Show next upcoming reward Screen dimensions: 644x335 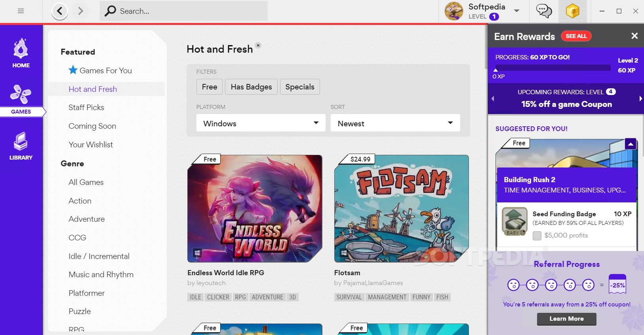click(x=640, y=99)
